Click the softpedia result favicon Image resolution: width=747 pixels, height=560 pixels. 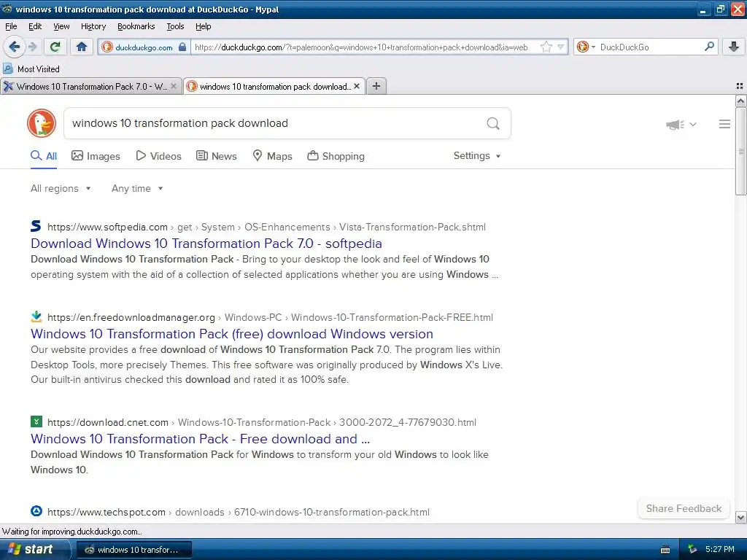click(x=36, y=226)
